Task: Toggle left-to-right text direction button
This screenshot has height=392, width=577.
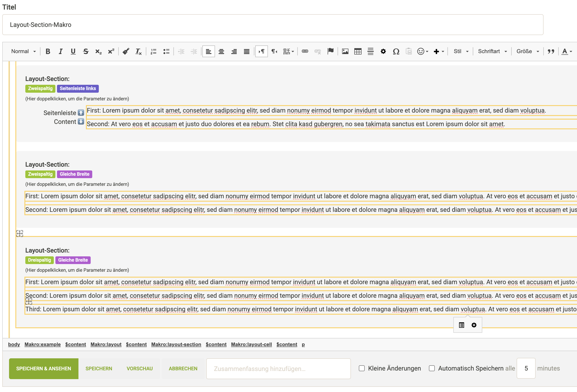Action: click(261, 51)
